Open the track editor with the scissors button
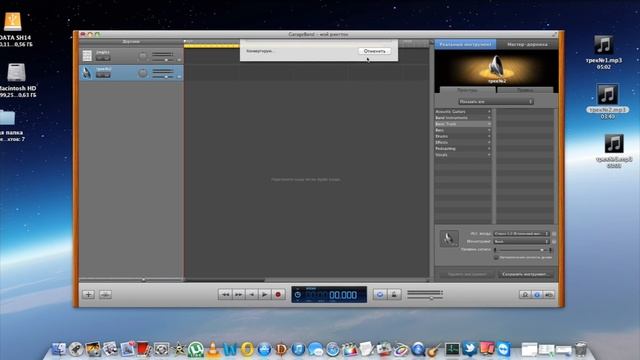 [x=105, y=294]
